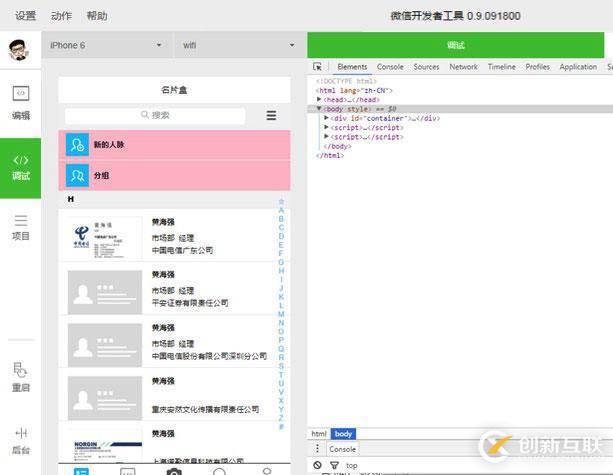
Task: Click the H section header
Action: click(x=71, y=199)
